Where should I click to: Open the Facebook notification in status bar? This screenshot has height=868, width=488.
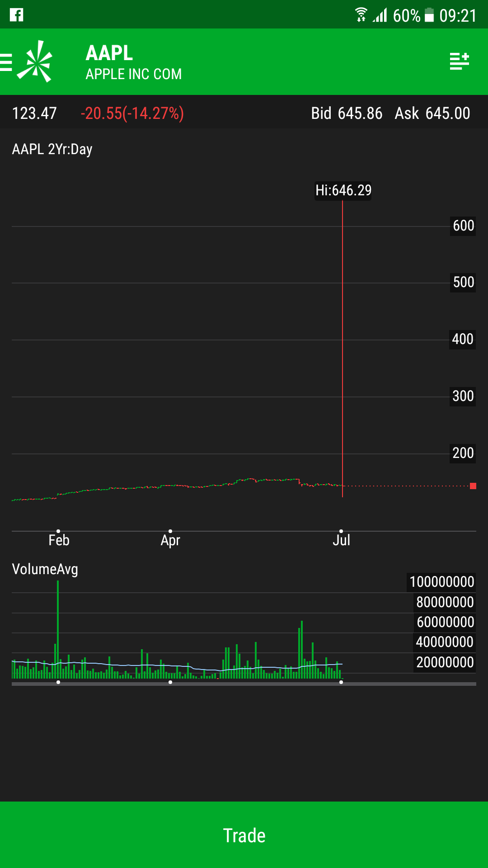[17, 15]
